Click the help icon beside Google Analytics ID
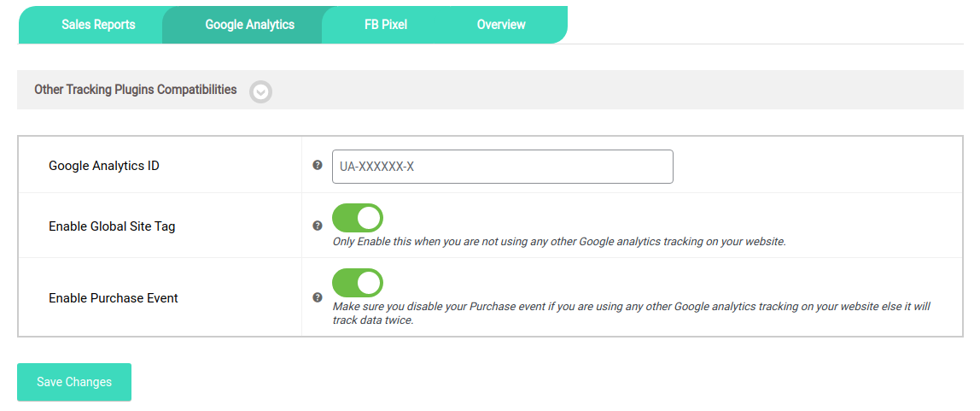The image size is (980, 411). (318, 166)
